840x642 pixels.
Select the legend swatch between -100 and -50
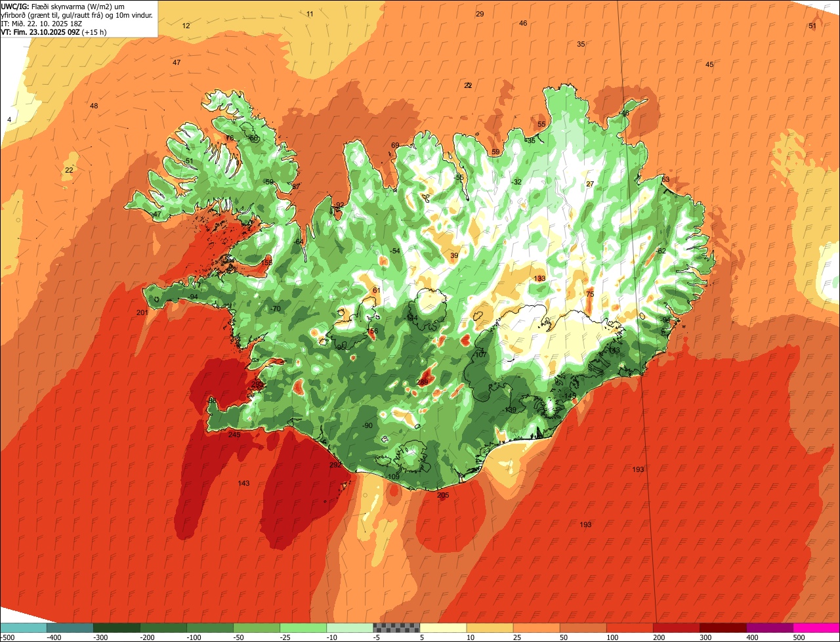coord(210,627)
